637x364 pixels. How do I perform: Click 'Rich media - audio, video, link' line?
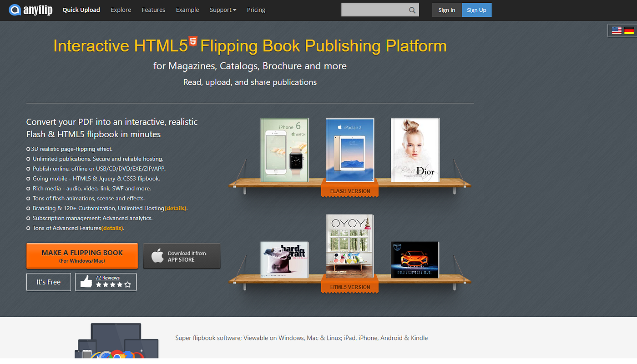[92, 189]
